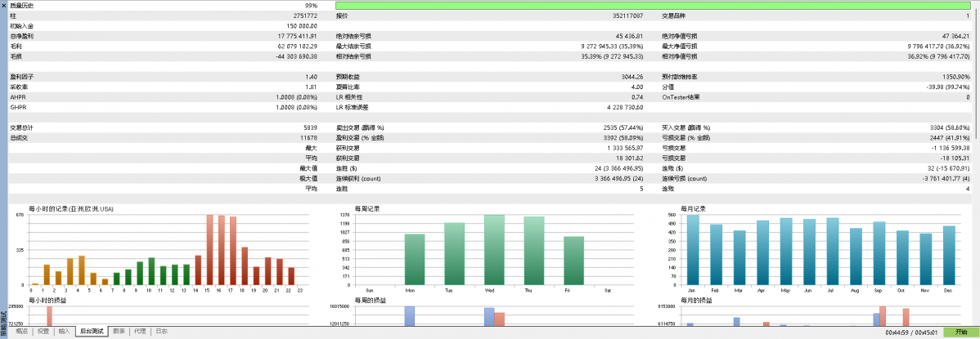Click the 交易总计 label
980x339 pixels.
(x=22, y=127)
